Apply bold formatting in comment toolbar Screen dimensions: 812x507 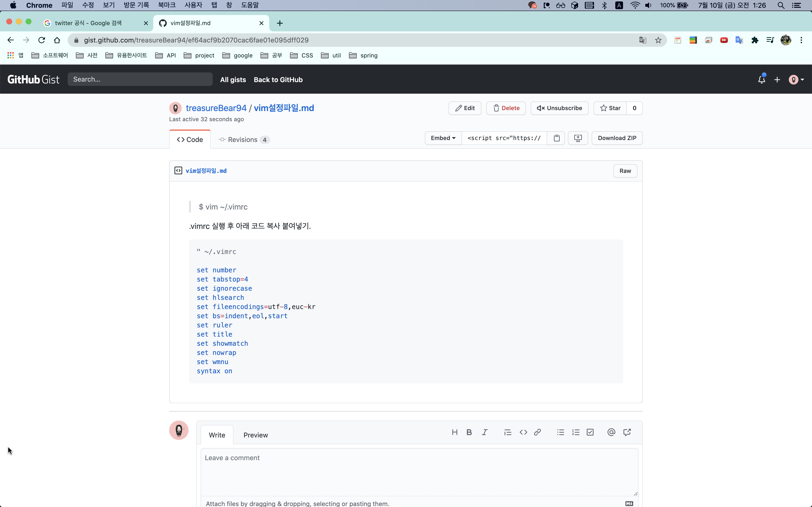pos(469,432)
